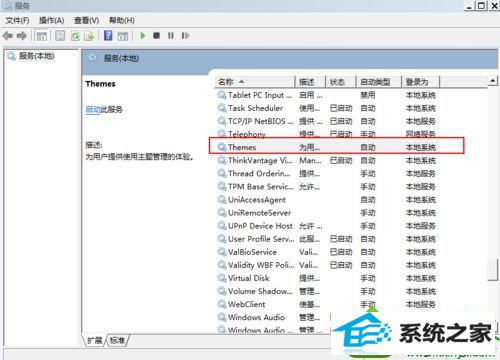Open the 帮助(H) menu
This screenshot has width=500, height=360.
click(x=122, y=21)
